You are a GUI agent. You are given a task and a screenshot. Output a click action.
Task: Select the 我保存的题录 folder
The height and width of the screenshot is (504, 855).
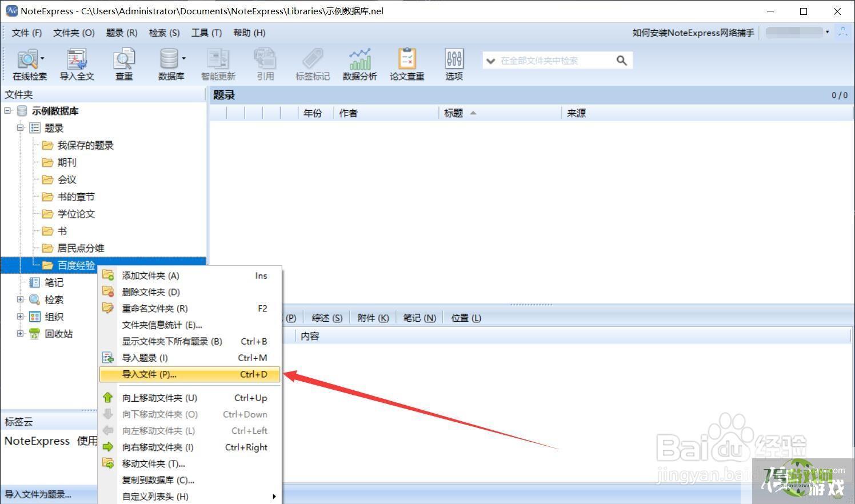coord(85,145)
